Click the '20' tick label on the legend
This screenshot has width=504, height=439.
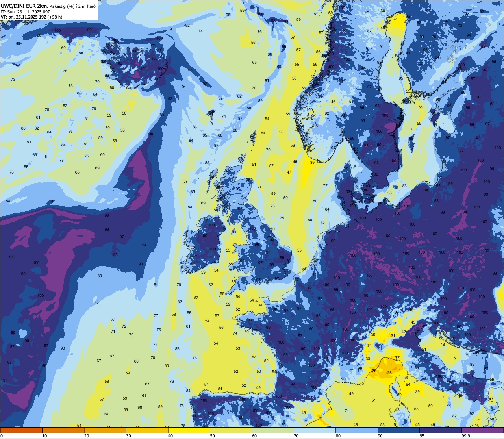pos(87,436)
